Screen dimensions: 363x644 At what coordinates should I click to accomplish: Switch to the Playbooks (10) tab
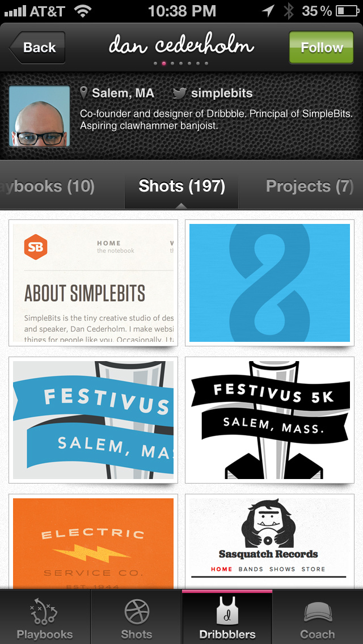tap(48, 186)
